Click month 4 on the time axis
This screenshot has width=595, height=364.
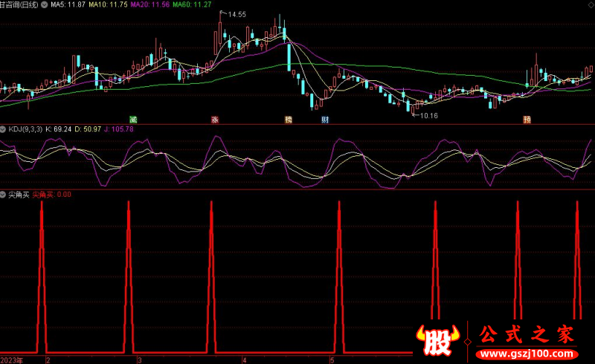(245, 360)
